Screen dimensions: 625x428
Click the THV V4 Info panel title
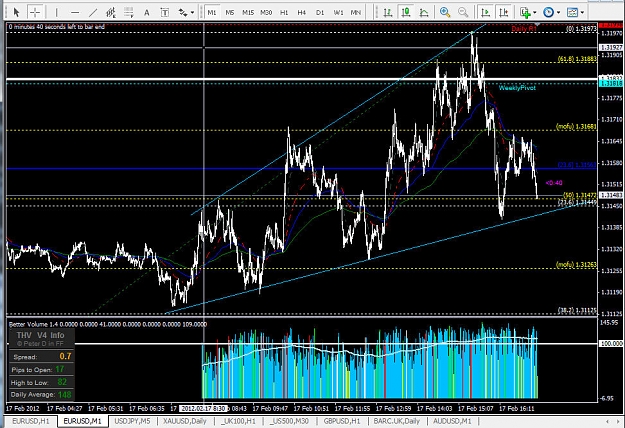40,335
